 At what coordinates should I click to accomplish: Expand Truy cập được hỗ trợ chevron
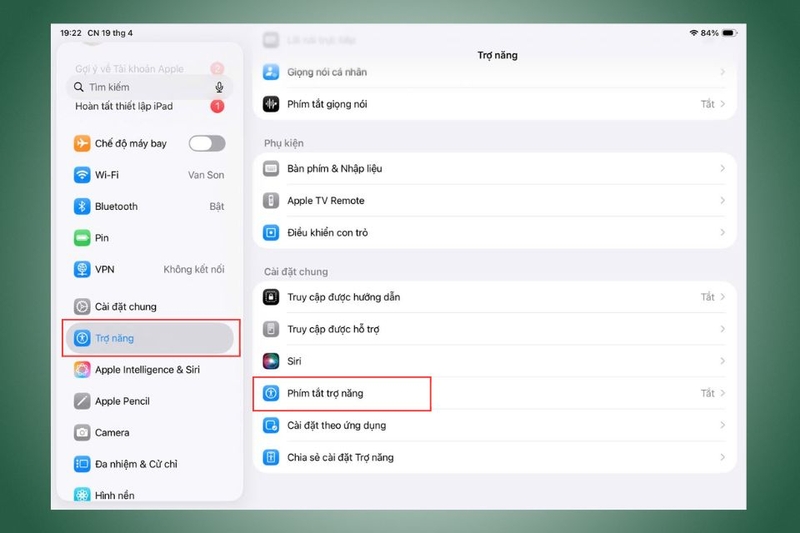pos(722,329)
